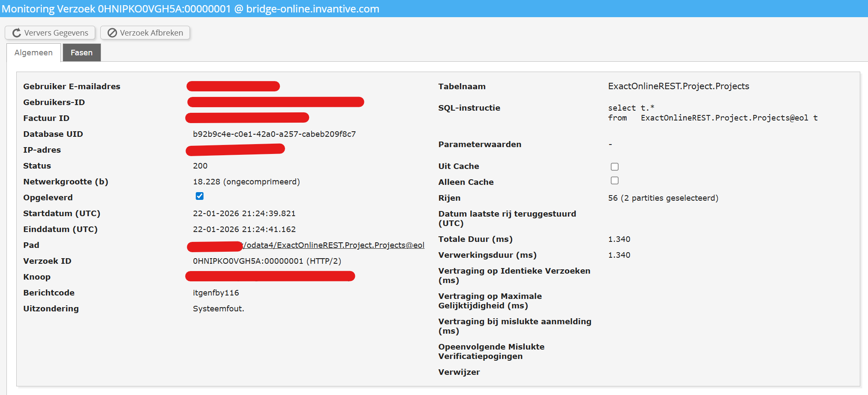The width and height of the screenshot is (868, 395).
Task: Click the Rijen value showing 56 rows
Action: click(663, 198)
